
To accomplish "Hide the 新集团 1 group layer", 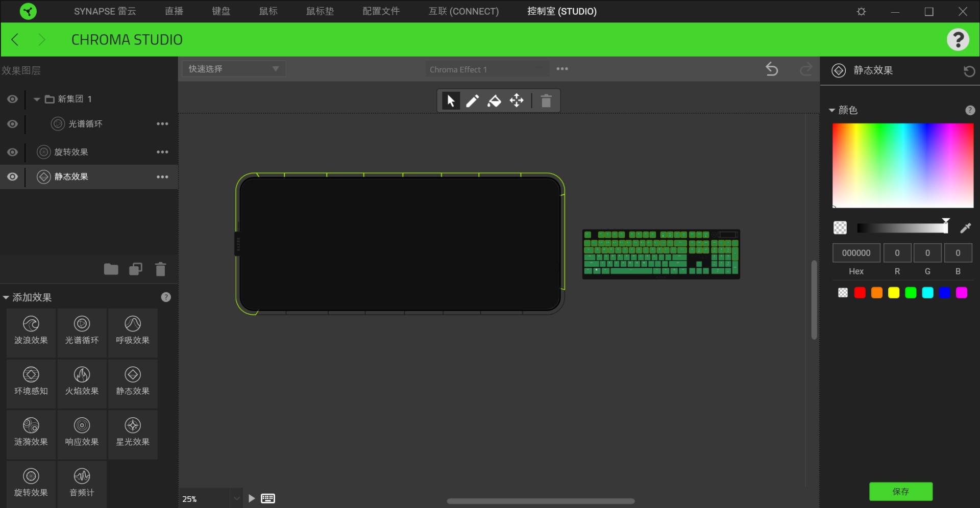I will coord(12,99).
